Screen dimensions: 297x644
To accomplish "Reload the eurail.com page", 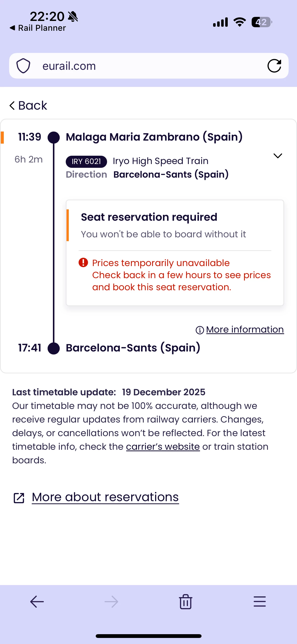I will tap(274, 66).
